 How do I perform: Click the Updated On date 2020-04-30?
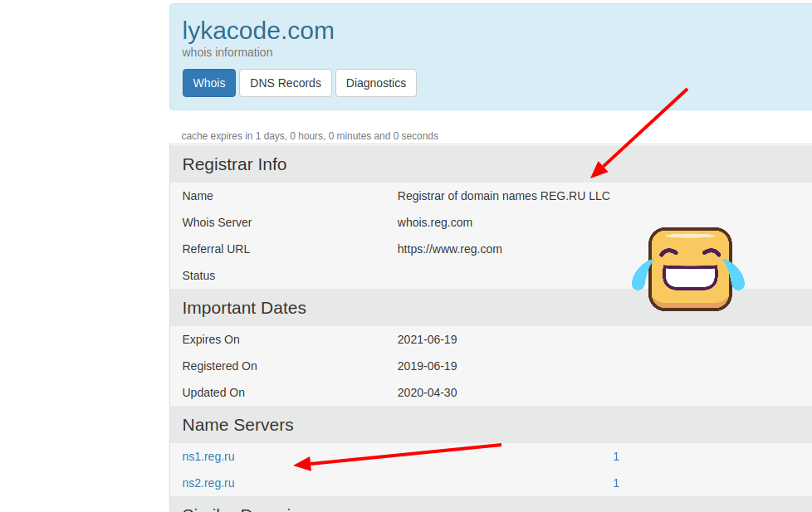[x=427, y=393]
